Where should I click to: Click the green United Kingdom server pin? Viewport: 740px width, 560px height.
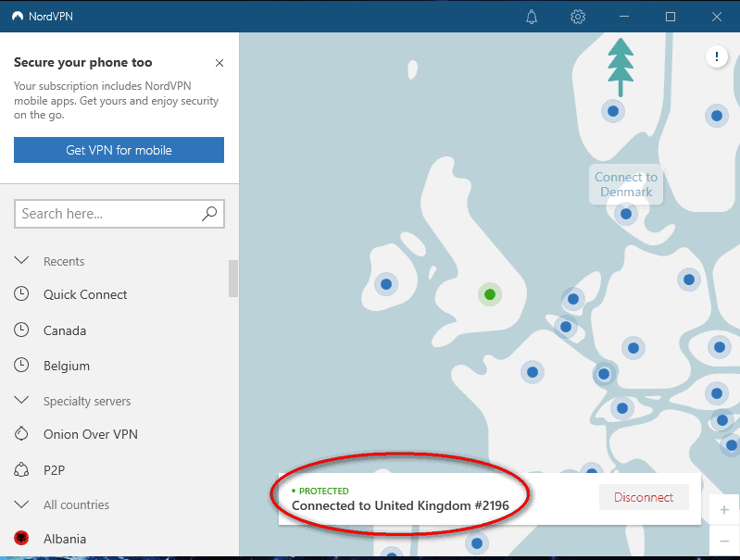tap(490, 294)
